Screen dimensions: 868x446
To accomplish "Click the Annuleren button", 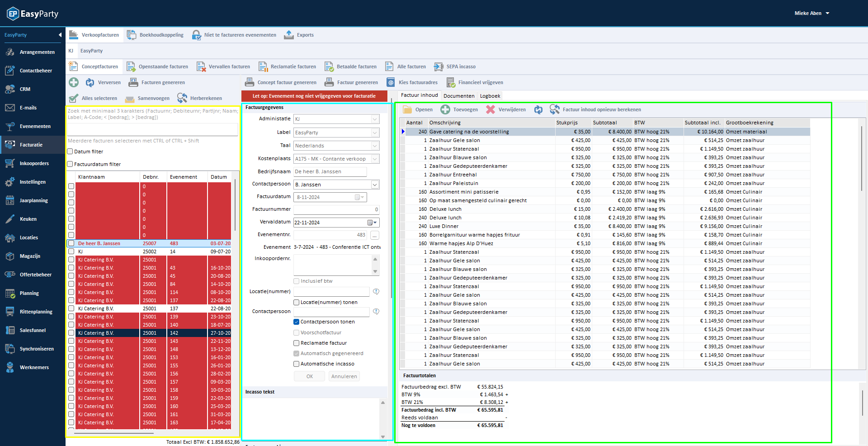I will 344,376.
